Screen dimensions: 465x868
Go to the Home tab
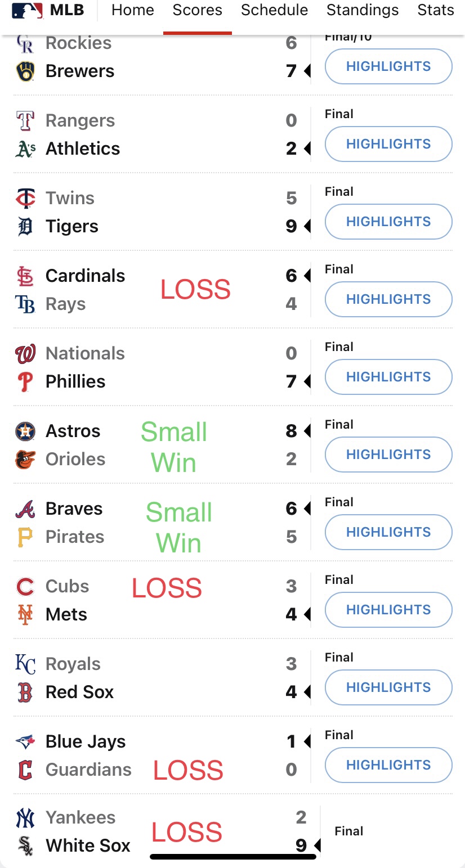[x=133, y=10]
